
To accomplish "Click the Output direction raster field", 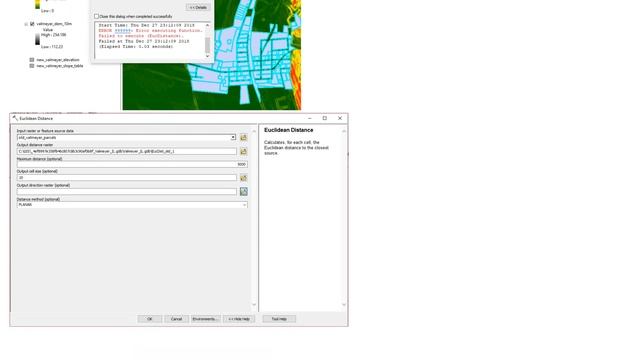I will click(x=127, y=191).
